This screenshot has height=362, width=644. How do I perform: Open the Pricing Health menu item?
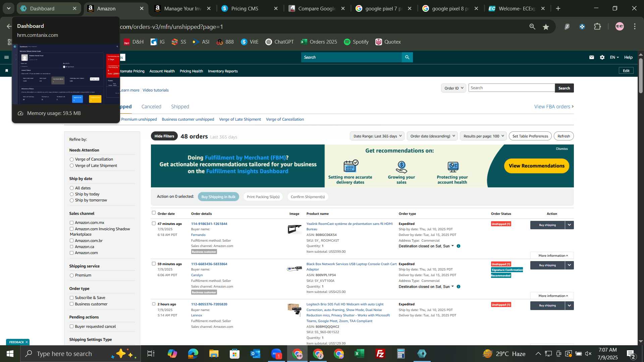point(191,71)
